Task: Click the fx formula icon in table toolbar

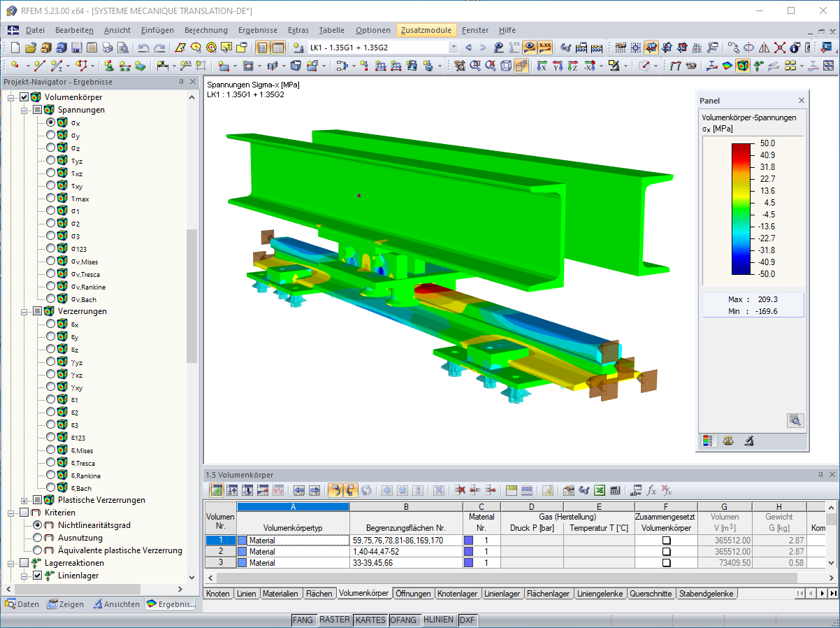Action: point(651,490)
